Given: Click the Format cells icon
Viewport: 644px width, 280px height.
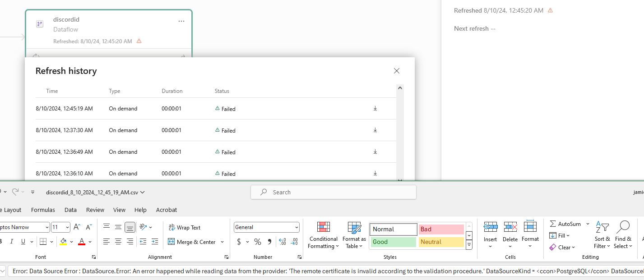Looking at the screenshot, I should (x=530, y=226).
